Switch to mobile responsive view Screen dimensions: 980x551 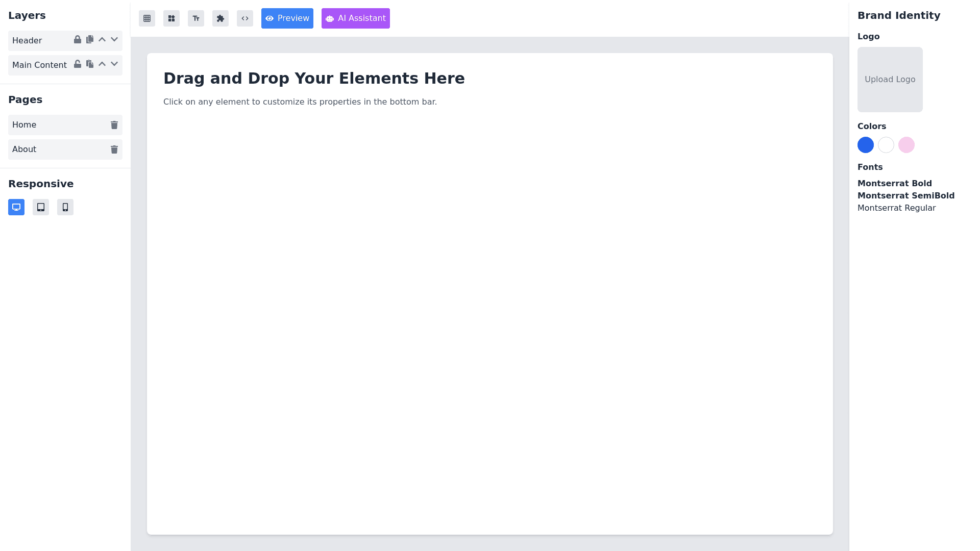65,207
